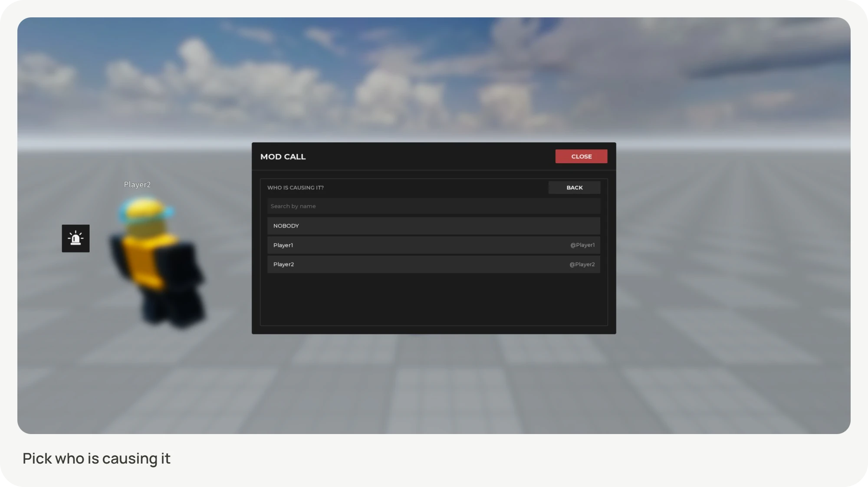Click the siren mod call icon

point(76,238)
